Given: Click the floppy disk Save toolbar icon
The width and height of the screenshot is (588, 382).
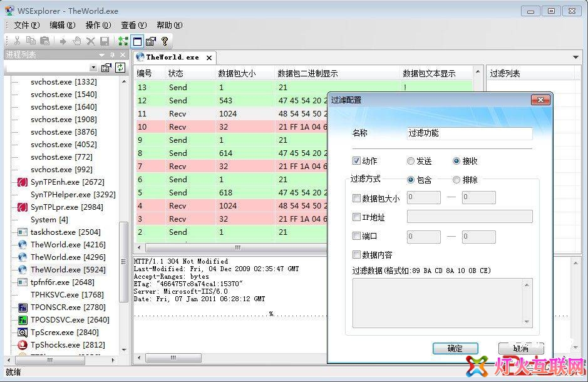Looking at the screenshot, I should tap(105, 41).
